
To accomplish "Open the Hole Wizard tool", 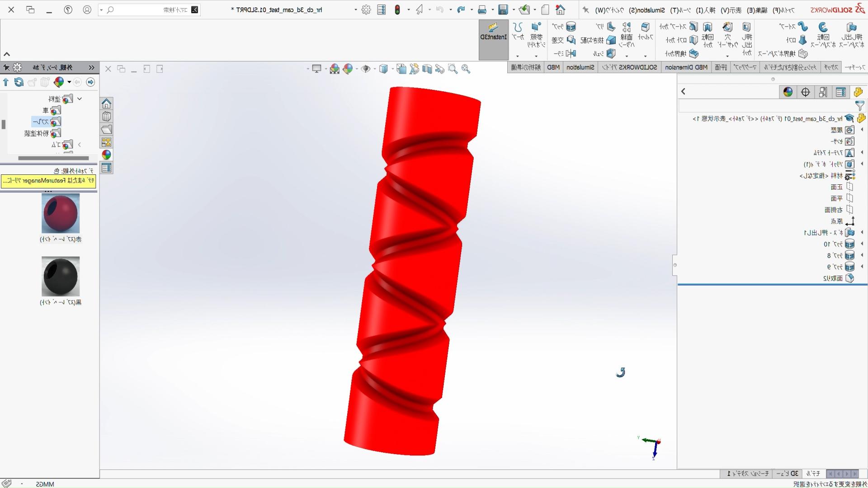I will (727, 34).
